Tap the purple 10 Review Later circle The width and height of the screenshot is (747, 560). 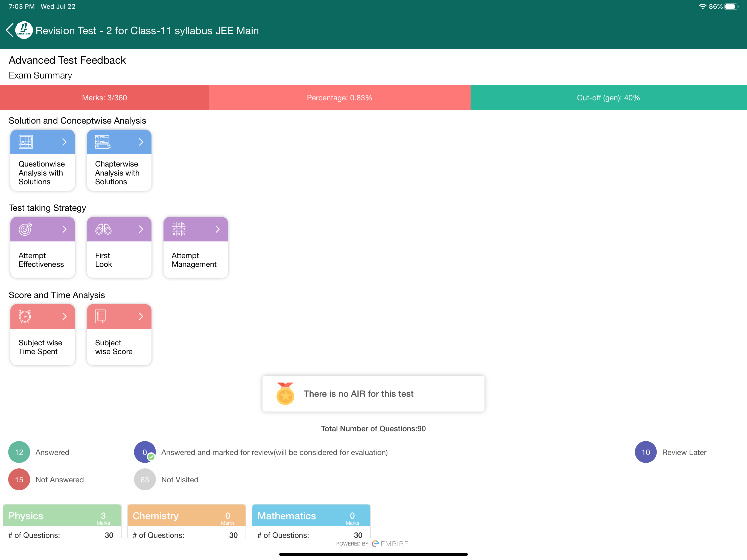pyautogui.click(x=646, y=452)
